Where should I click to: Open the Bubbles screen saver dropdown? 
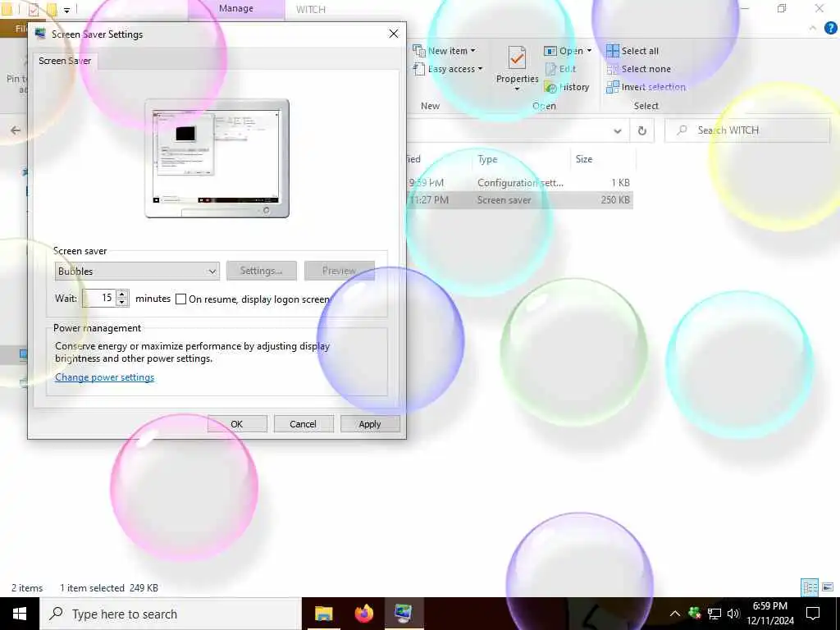[x=137, y=271]
